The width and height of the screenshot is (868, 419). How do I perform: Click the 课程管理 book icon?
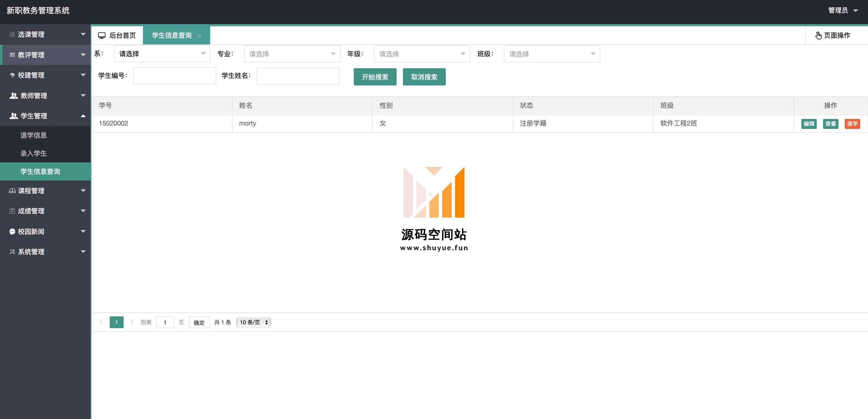[12, 190]
